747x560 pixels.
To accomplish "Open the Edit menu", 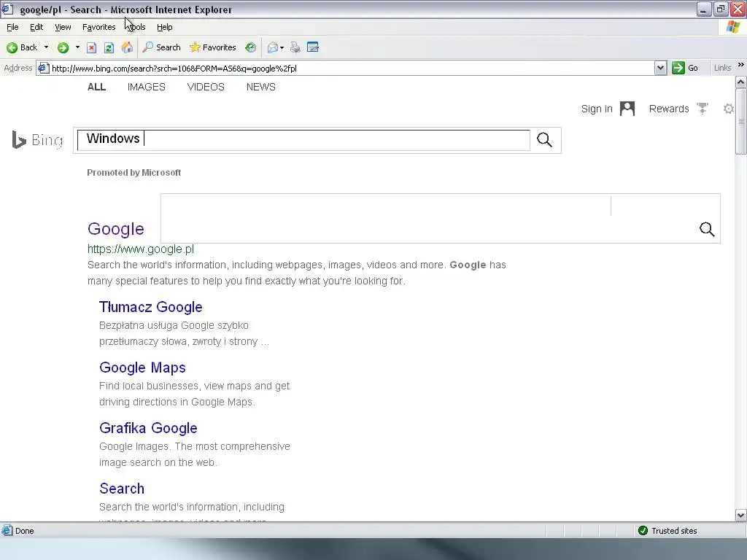I will coord(36,27).
